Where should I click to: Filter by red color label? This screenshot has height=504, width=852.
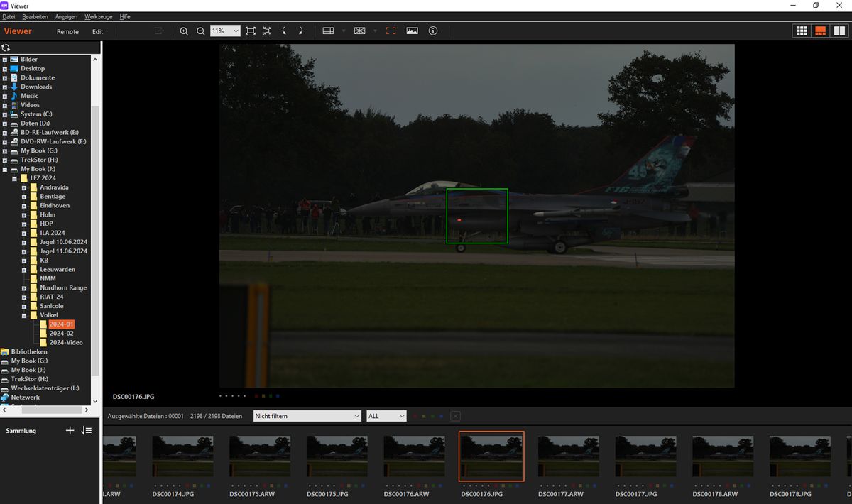point(415,416)
